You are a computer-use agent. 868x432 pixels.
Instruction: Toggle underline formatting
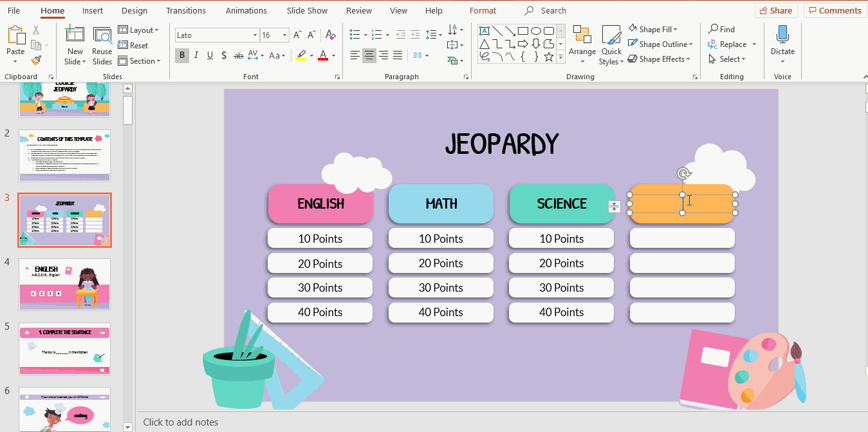(x=209, y=55)
